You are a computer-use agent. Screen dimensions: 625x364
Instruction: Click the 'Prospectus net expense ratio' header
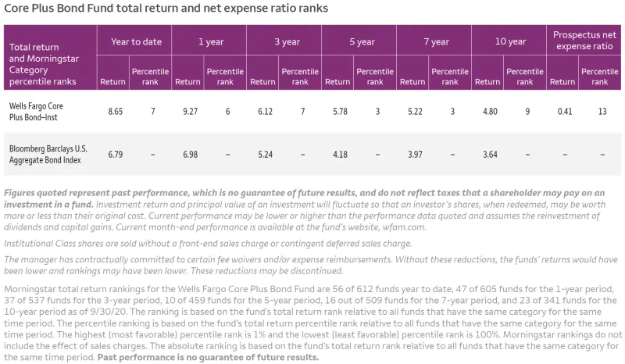(585, 41)
